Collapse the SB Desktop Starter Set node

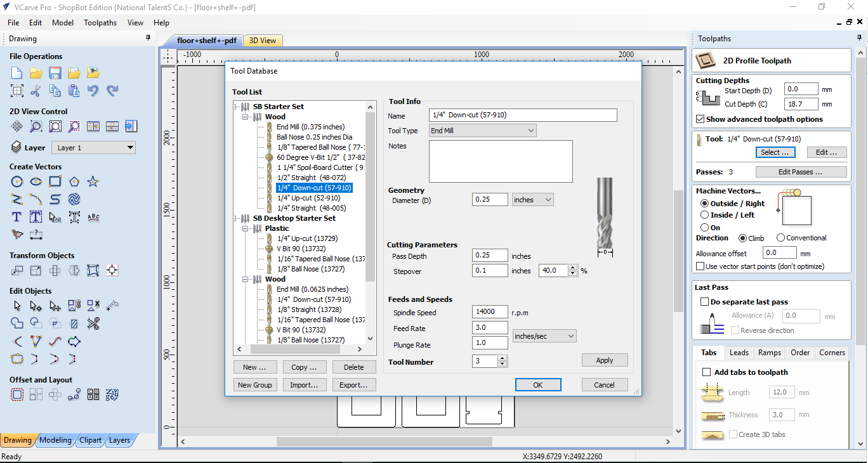(x=237, y=218)
